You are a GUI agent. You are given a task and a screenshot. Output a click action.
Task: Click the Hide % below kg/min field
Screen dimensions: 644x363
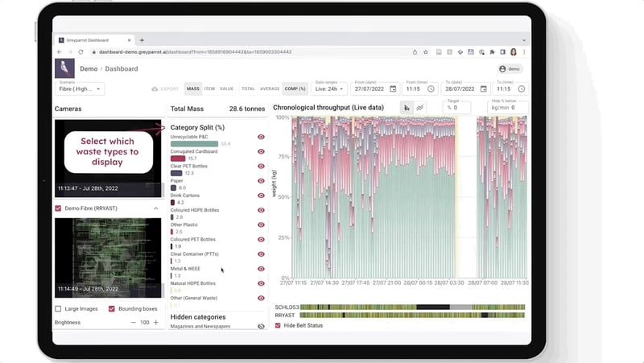coord(508,108)
